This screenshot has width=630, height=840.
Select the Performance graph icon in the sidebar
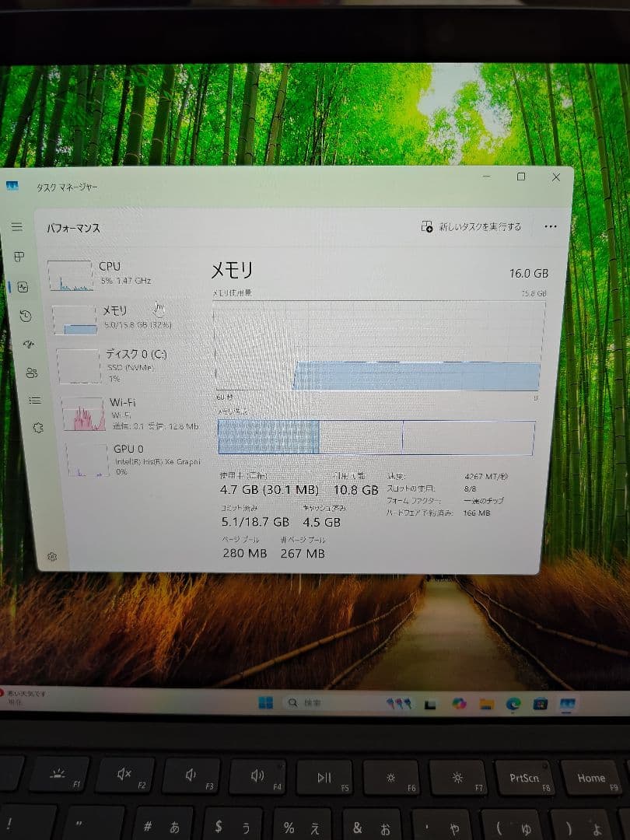pos(23,287)
